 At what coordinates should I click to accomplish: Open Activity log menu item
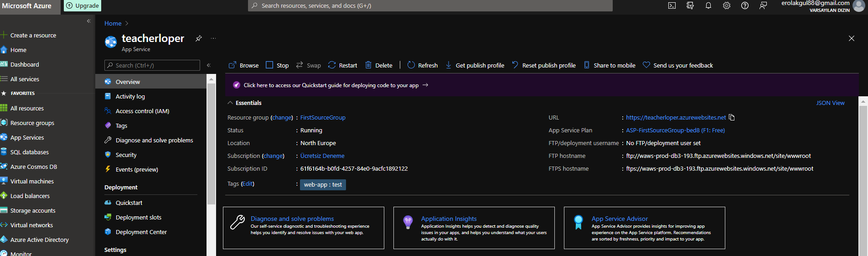[130, 96]
